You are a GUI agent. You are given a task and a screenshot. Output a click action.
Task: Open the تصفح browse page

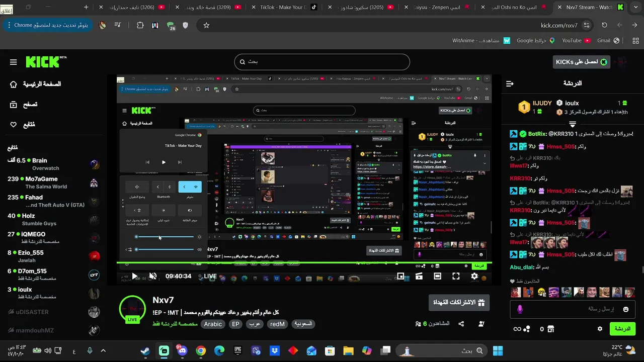click(24, 105)
